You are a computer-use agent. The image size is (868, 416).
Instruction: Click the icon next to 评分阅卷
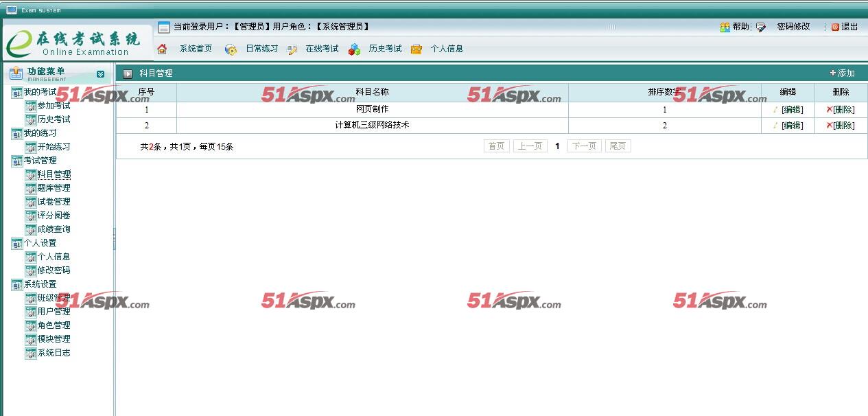[x=30, y=216]
